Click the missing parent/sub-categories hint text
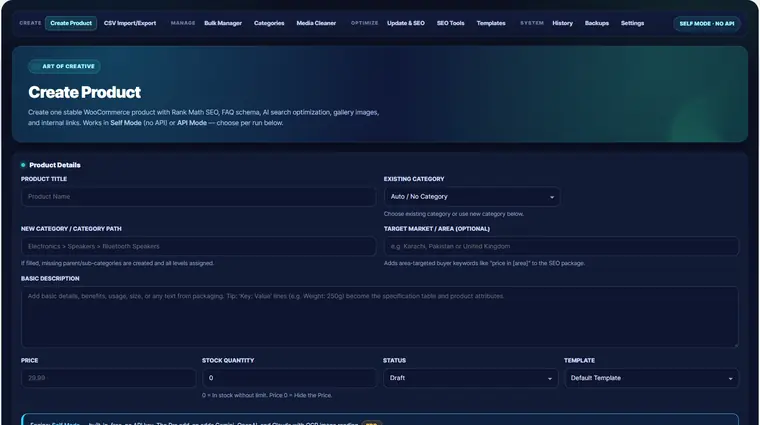 pyautogui.click(x=117, y=263)
